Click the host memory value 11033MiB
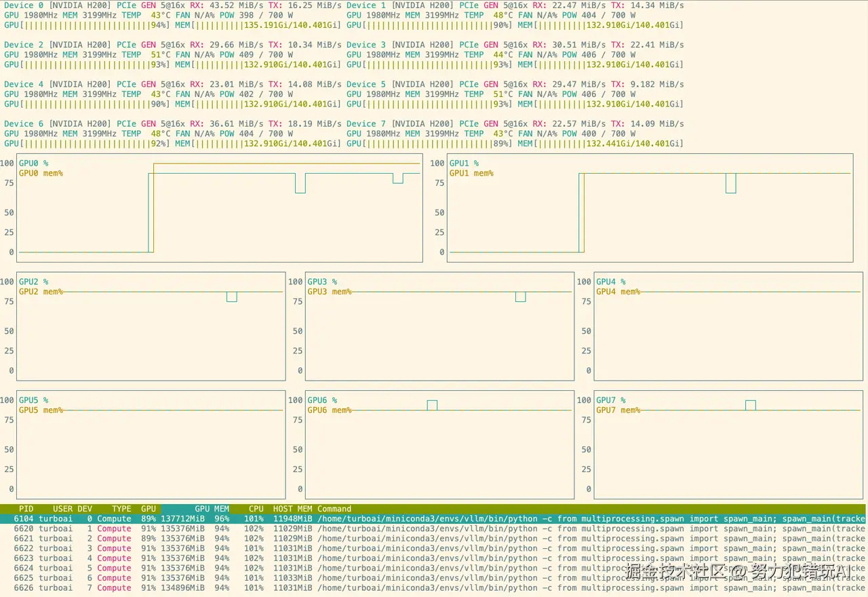 pyautogui.click(x=292, y=578)
